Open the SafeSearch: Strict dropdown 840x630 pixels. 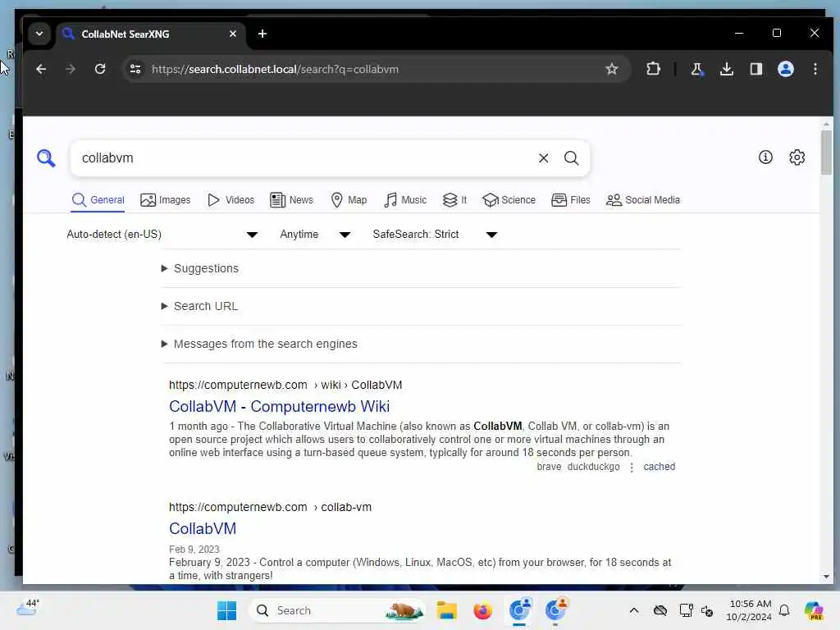pyautogui.click(x=436, y=235)
